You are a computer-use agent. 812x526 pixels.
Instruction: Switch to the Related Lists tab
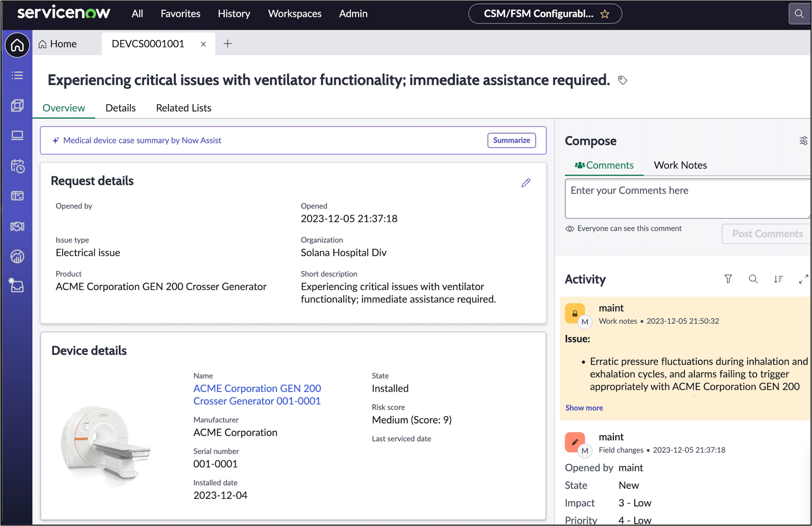coord(184,108)
